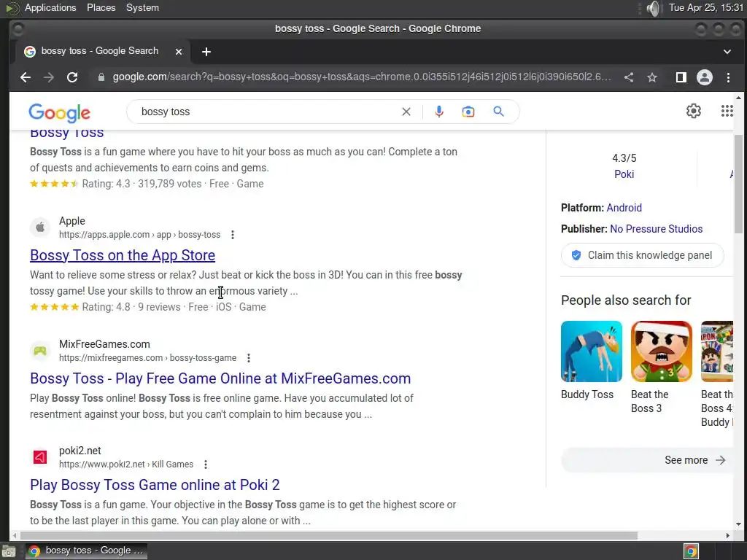Click show desktop icon in taskbar
747x560 pixels.
(x=9, y=551)
